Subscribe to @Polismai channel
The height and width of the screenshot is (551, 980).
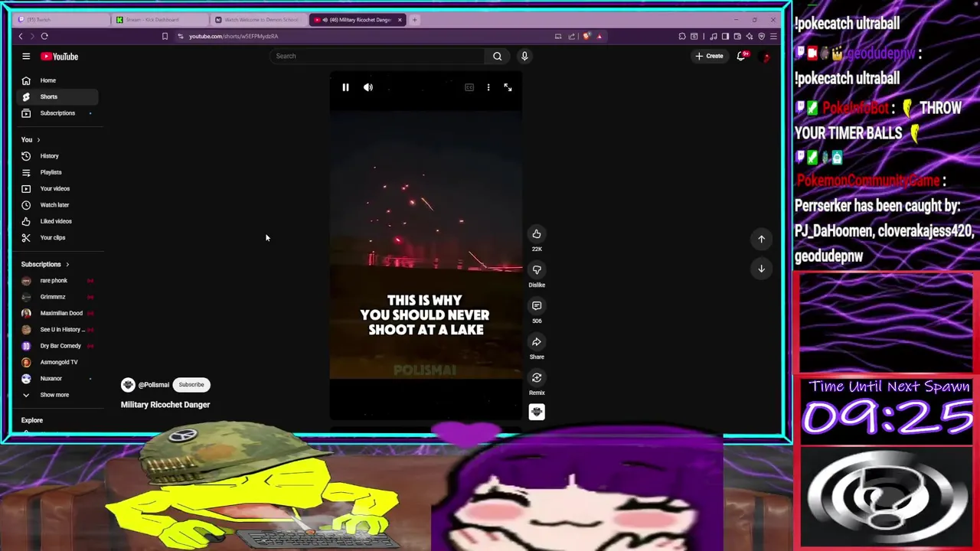pos(191,385)
